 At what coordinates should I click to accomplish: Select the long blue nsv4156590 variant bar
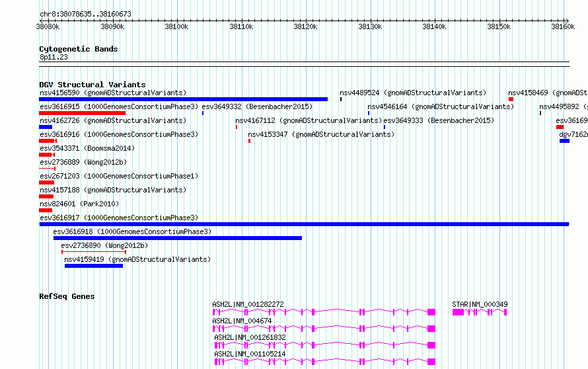pyautogui.click(x=184, y=99)
